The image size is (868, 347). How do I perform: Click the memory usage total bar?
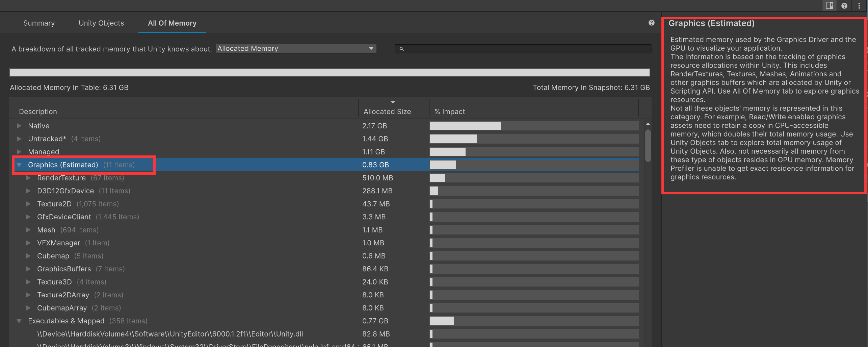pos(329,72)
